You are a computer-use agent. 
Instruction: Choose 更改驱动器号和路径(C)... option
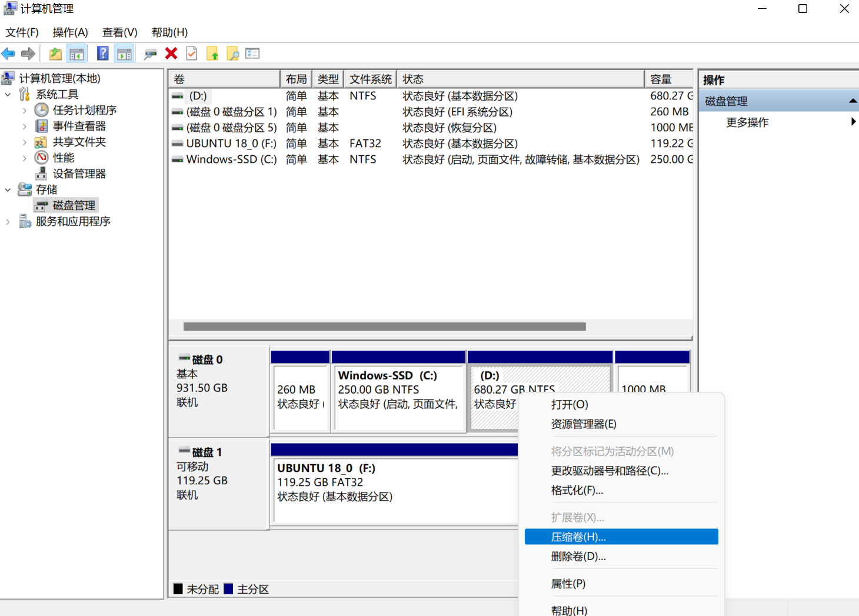pyautogui.click(x=621, y=471)
